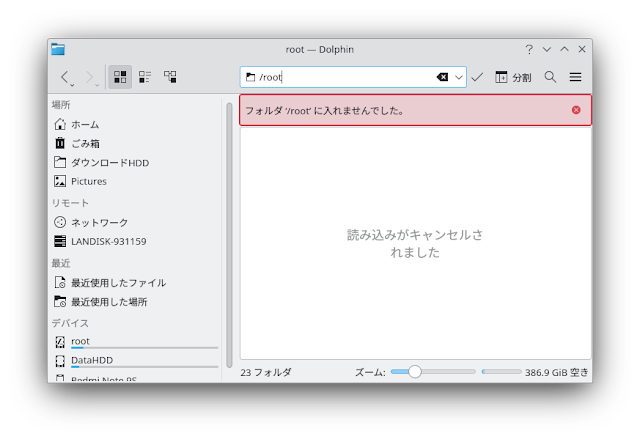Switch to compact view mode
This screenshot has height=439, width=640.
tap(145, 77)
